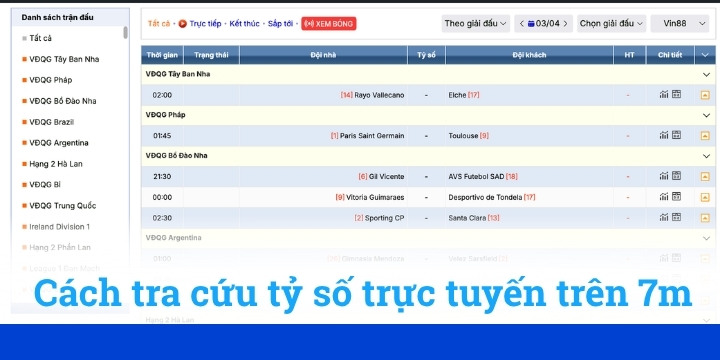The image size is (720, 360).
Task: Select the Sắp tới filter tab
Action: click(x=280, y=23)
